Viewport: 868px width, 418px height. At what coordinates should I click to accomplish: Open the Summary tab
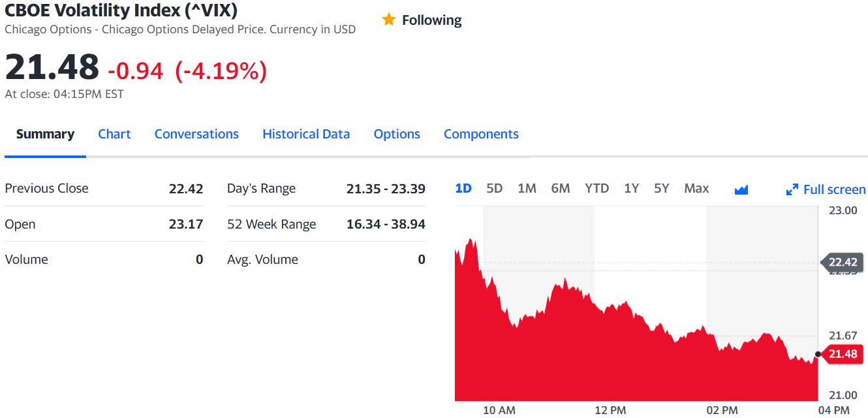click(45, 134)
